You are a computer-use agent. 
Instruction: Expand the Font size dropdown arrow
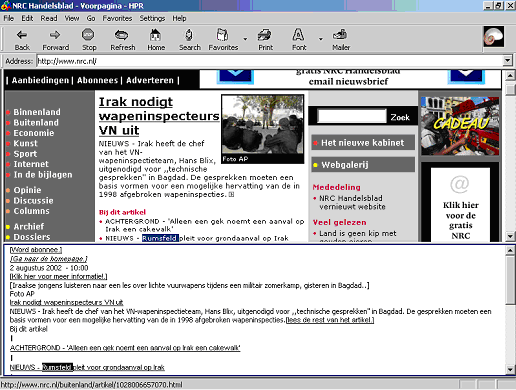pyautogui.click(x=321, y=39)
